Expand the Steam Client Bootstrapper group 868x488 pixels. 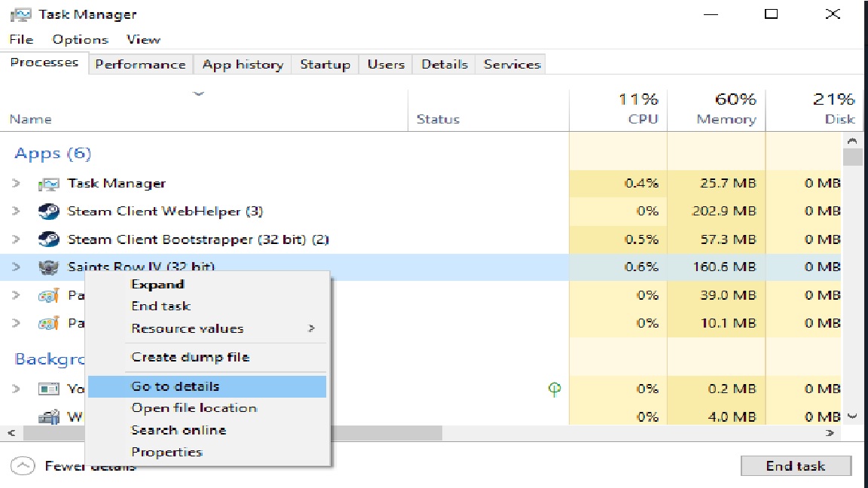coord(16,240)
